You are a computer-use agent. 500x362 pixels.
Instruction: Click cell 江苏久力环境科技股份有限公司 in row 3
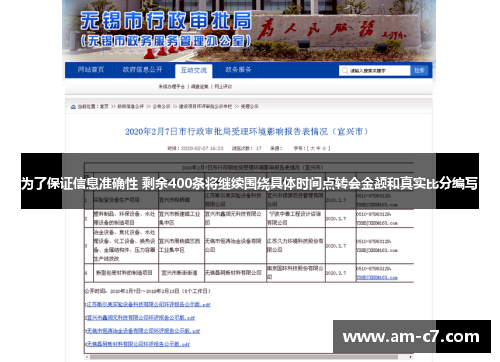click(x=295, y=245)
